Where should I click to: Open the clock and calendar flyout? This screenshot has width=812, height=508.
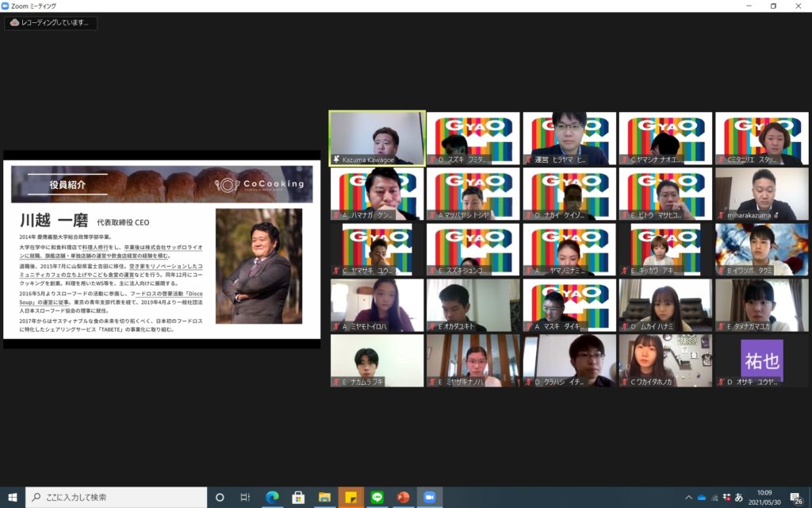[x=764, y=497]
